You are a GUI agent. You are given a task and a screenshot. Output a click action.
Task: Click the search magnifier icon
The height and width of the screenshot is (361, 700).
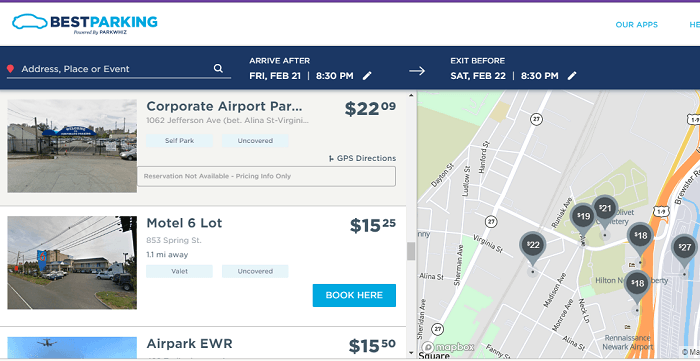click(218, 68)
